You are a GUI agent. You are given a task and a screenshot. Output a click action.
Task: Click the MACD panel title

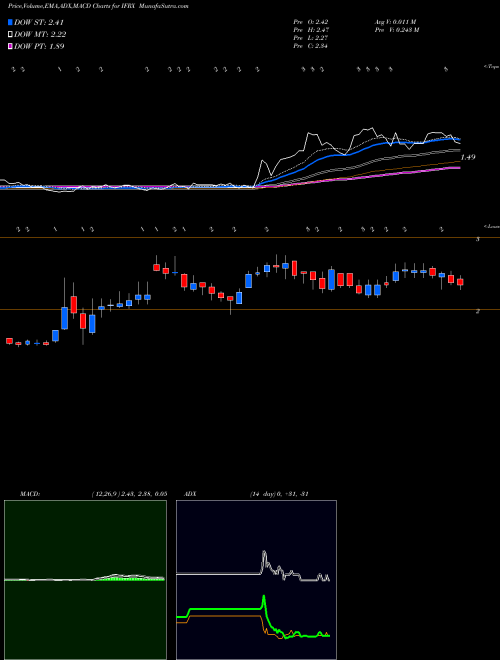[29, 494]
